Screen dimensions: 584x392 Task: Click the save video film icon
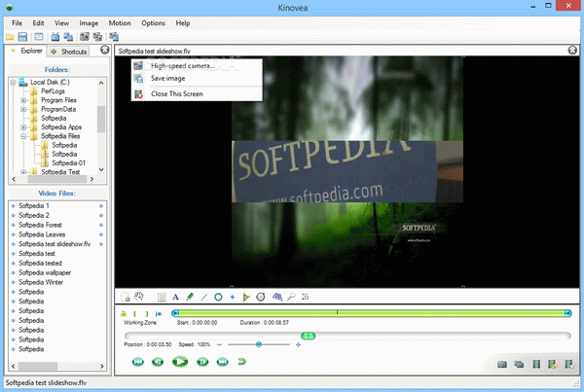point(536,364)
